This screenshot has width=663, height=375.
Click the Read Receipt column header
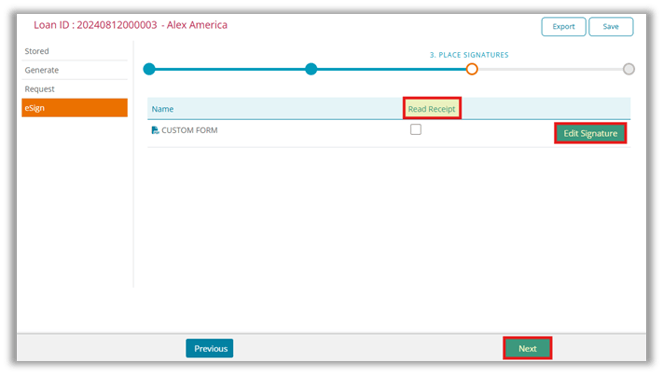pos(432,109)
